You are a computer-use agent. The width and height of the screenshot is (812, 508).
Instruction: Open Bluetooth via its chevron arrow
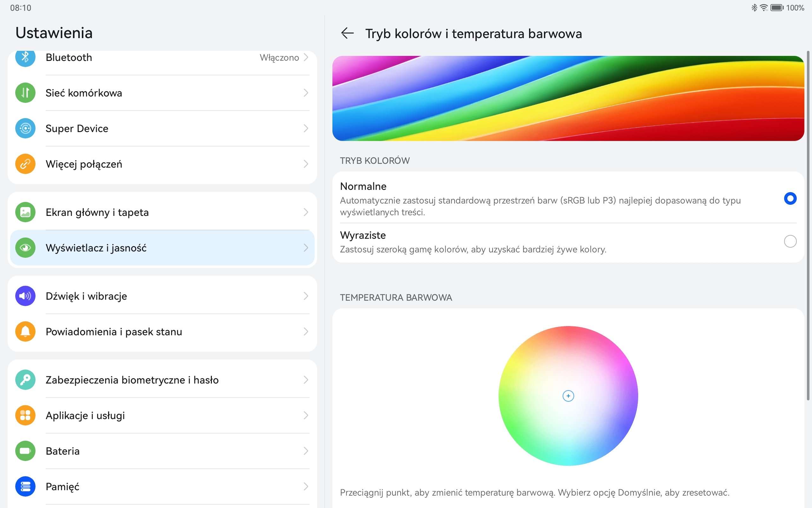[306, 57]
